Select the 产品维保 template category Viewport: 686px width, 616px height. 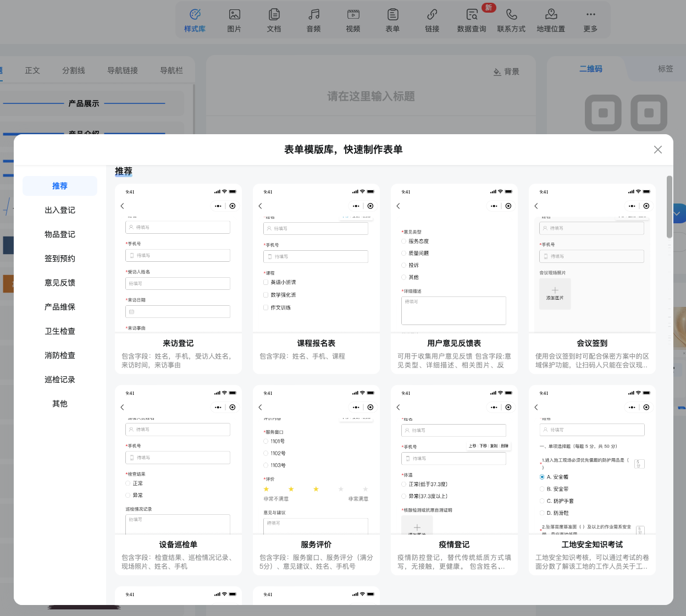point(60,307)
